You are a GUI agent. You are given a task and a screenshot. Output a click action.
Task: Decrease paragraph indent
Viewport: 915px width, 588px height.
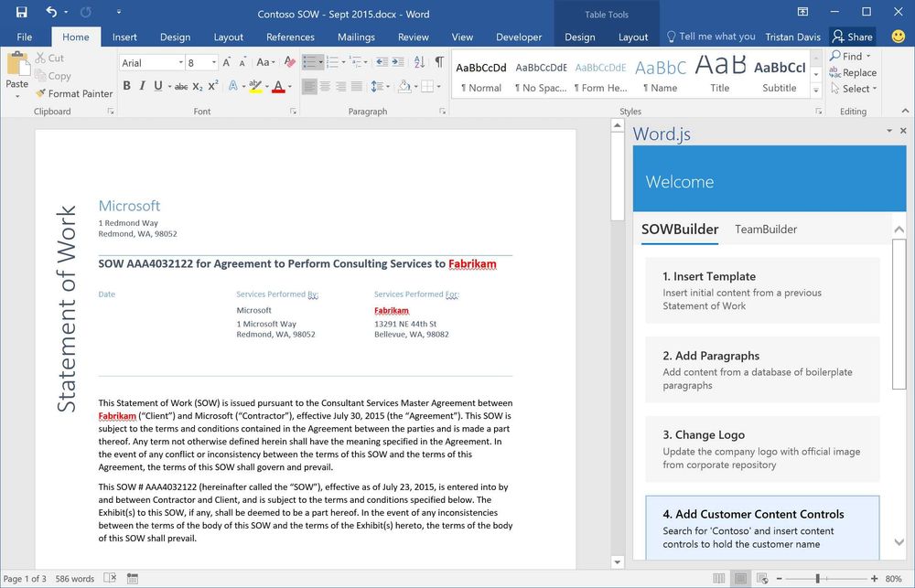click(382, 62)
